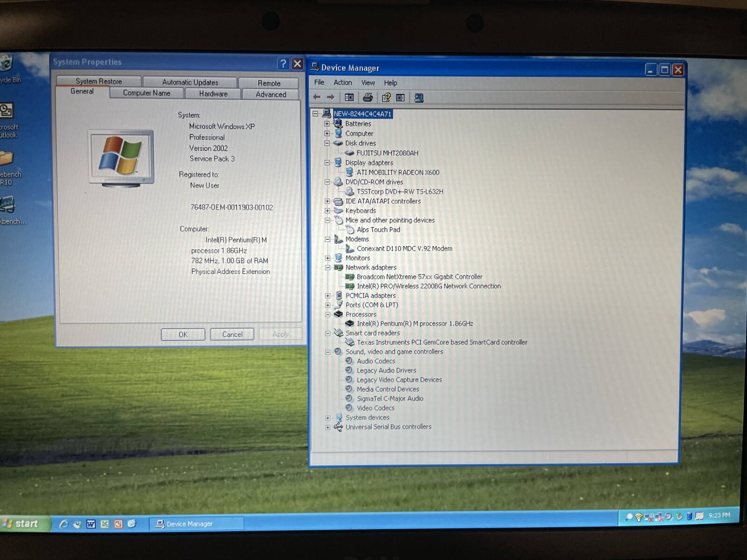Image resolution: width=747 pixels, height=560 pixels.
Task: Expand the Monitors category
Action: (x=327, y=258)
